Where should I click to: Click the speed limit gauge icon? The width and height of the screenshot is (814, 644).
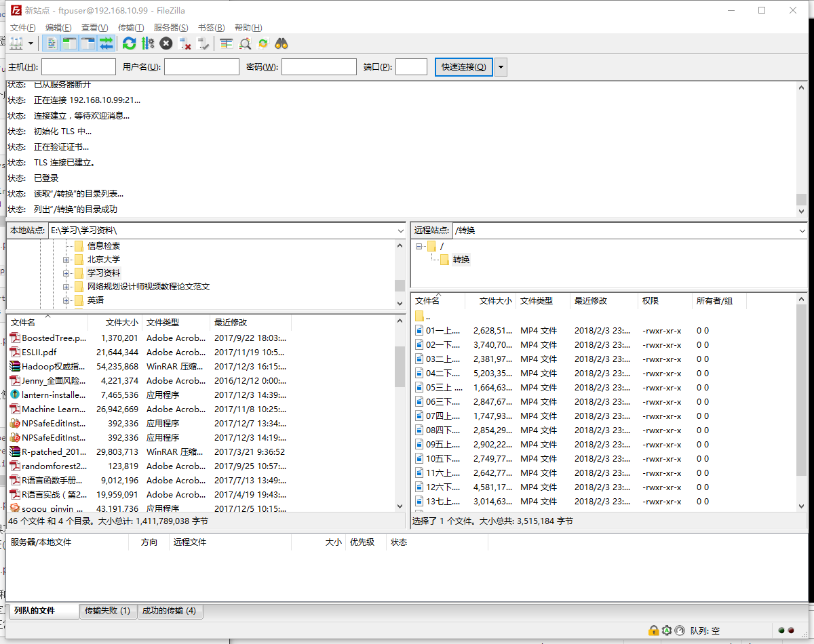pyautogui.click(x=679, y=630)
